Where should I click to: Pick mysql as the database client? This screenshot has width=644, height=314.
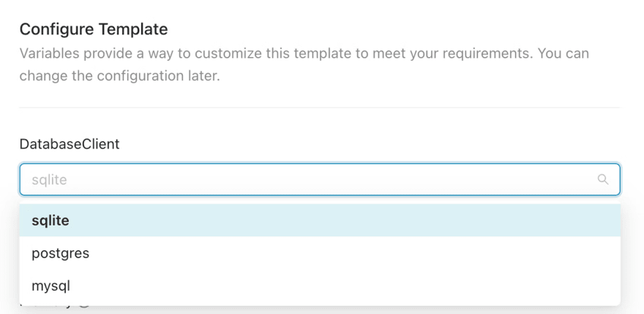coord(320,285)
